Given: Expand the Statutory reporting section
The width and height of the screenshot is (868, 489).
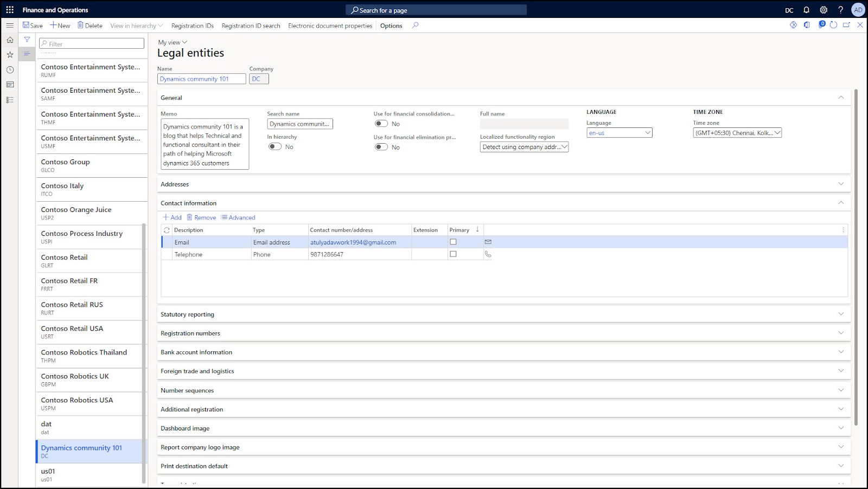Looking at the screenshot, I should (841, 314).
